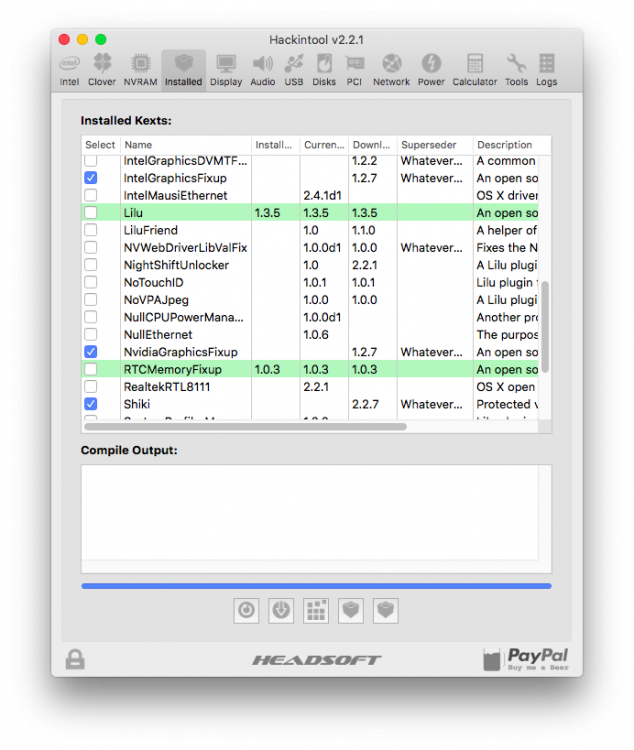This screenshot has width=634, height=750.
Task: Click RealtekRTL8111 current version 2.2.1
Action: [x=316, y=387]
